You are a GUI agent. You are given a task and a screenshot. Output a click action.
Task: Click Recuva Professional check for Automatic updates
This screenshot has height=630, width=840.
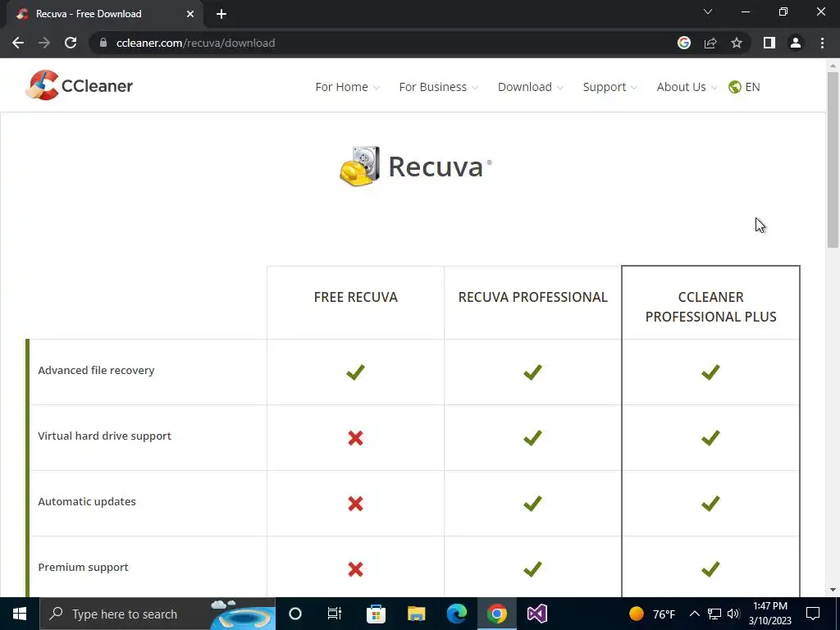point(532,504)
